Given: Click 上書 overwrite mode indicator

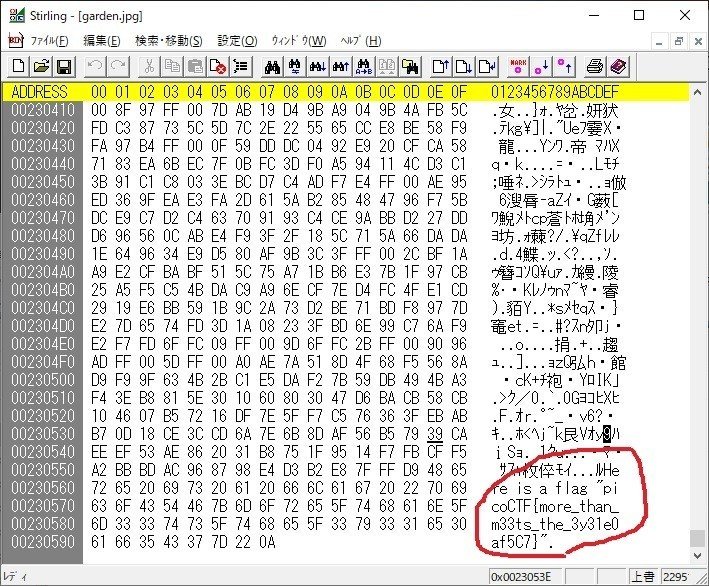Looking at the screenshot, I should [643, 577].
